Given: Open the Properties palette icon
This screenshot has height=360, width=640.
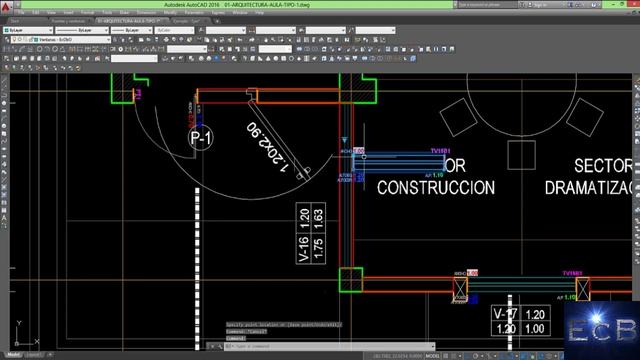Looking at the screenshot, I should (x=299, y=40).
